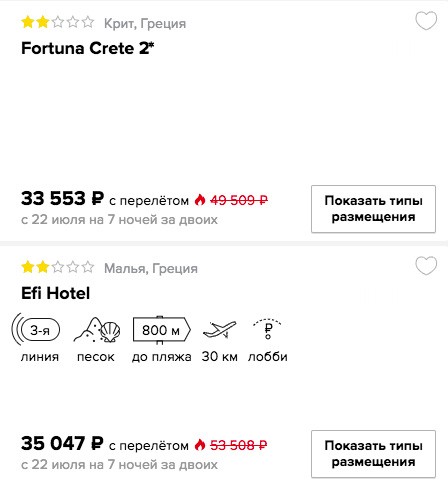Click the sand beach shell icon
448x482 pixels.
(97, 330)
